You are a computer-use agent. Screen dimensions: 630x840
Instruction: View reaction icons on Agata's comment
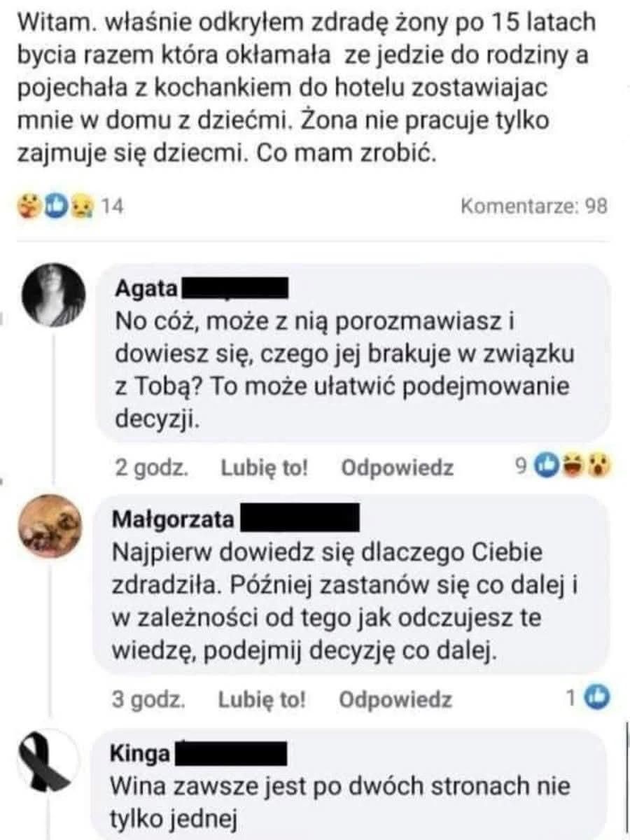point(571,464)
